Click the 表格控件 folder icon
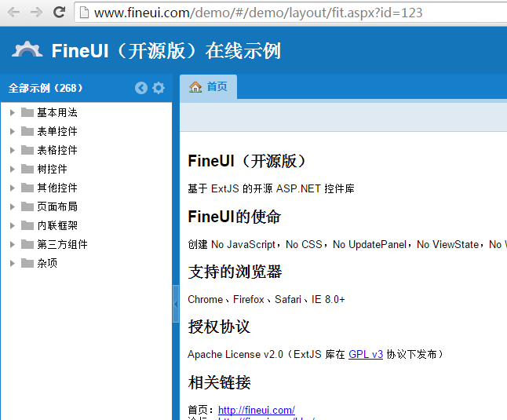This screenshot has height=420, width=507. [27, 150]
